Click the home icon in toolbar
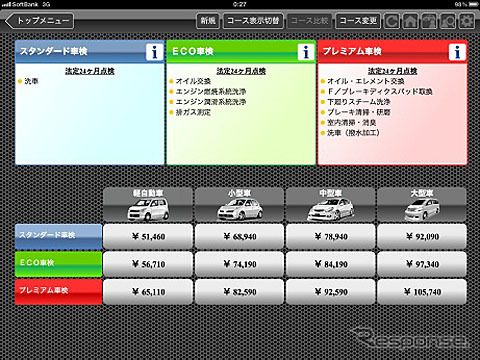 pyautogui.click(x=411, y=21)
